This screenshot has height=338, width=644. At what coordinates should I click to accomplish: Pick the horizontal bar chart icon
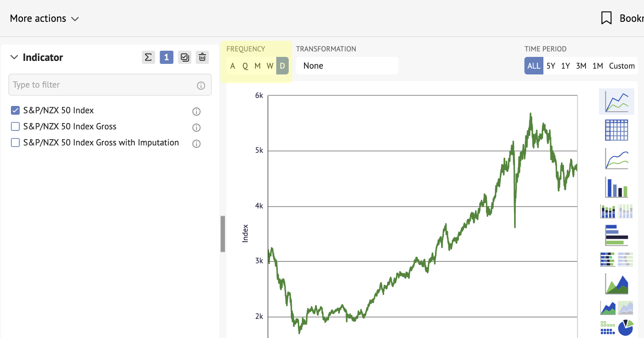[x=616, y=235]
